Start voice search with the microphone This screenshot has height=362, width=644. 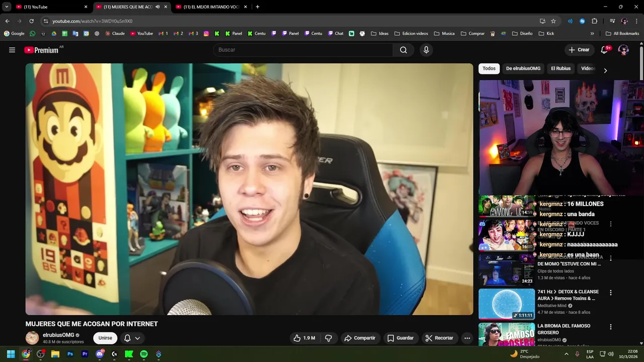pyautogui.click(x=426, y=50)
